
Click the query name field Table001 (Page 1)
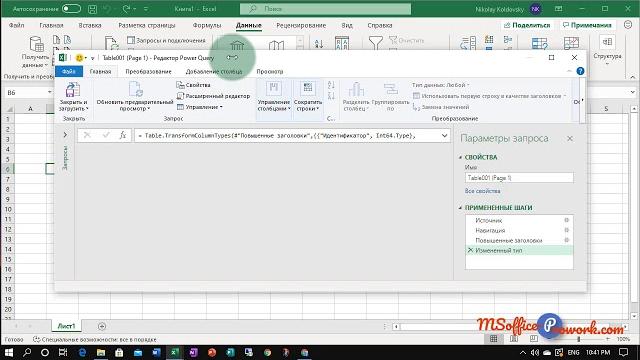coord(519,178)
